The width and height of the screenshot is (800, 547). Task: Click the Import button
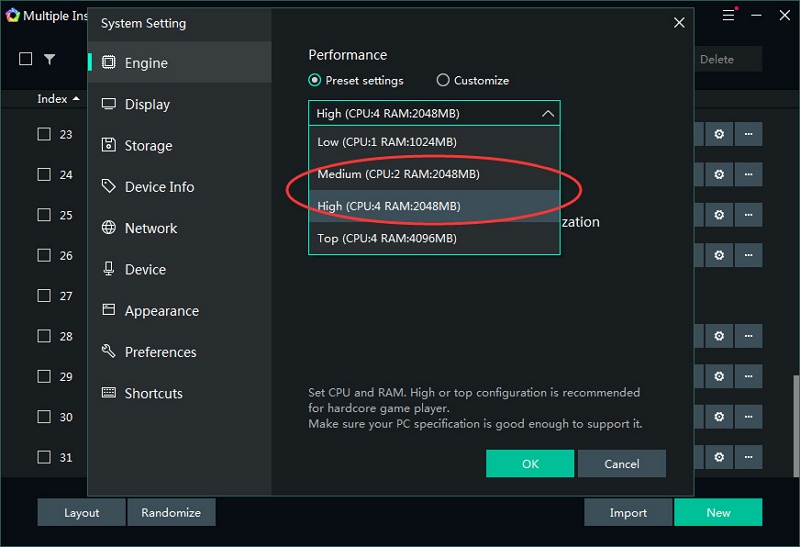coord(628,512)
